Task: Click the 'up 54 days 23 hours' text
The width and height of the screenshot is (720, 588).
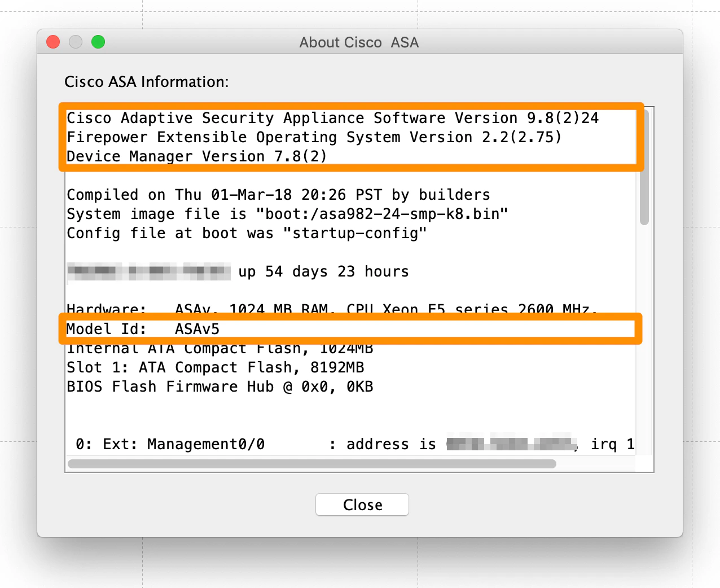Action: (x=323, y=271)
